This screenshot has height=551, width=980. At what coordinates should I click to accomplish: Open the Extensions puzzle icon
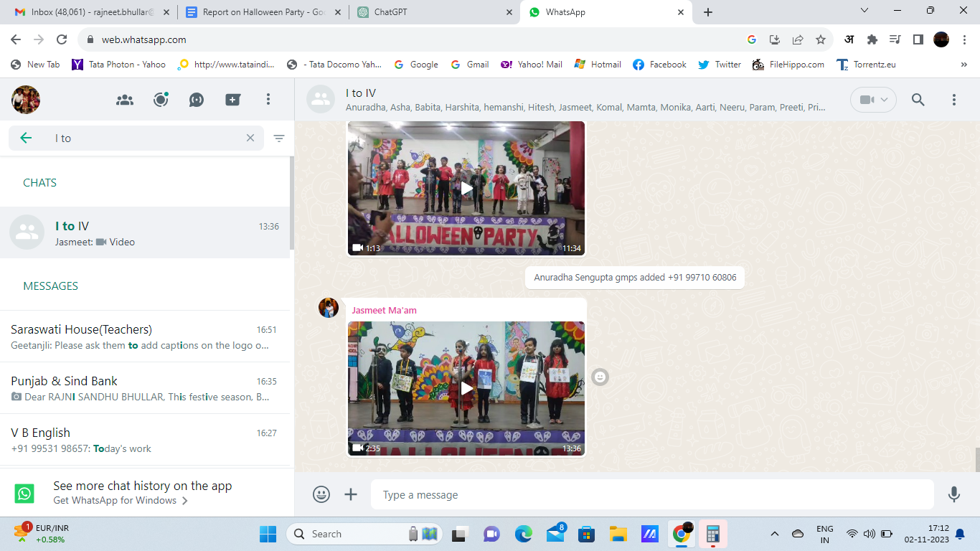(872, 39)
